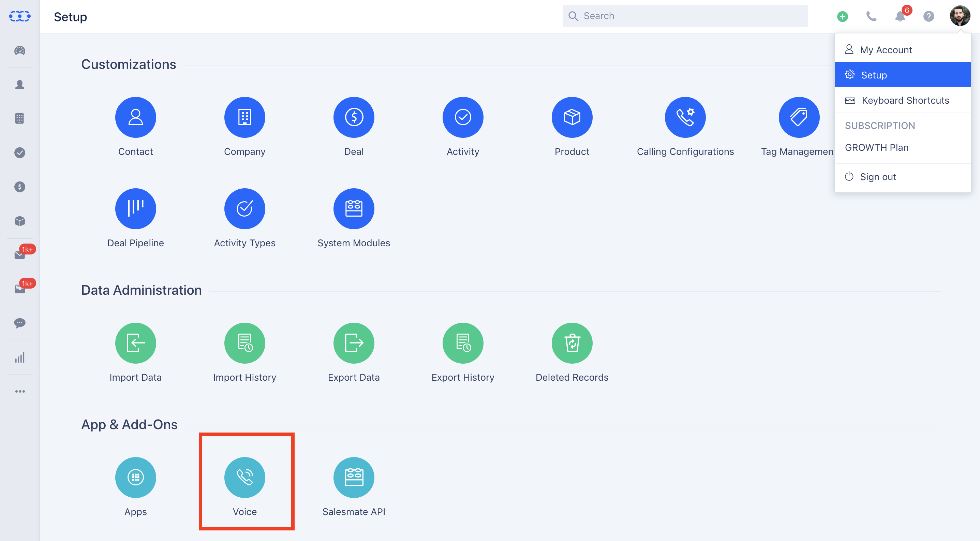Viewport: 980px width, 541px height.
Task: Open Voice add-on settings
Action: pyautogui.click(x=244, y=477)
